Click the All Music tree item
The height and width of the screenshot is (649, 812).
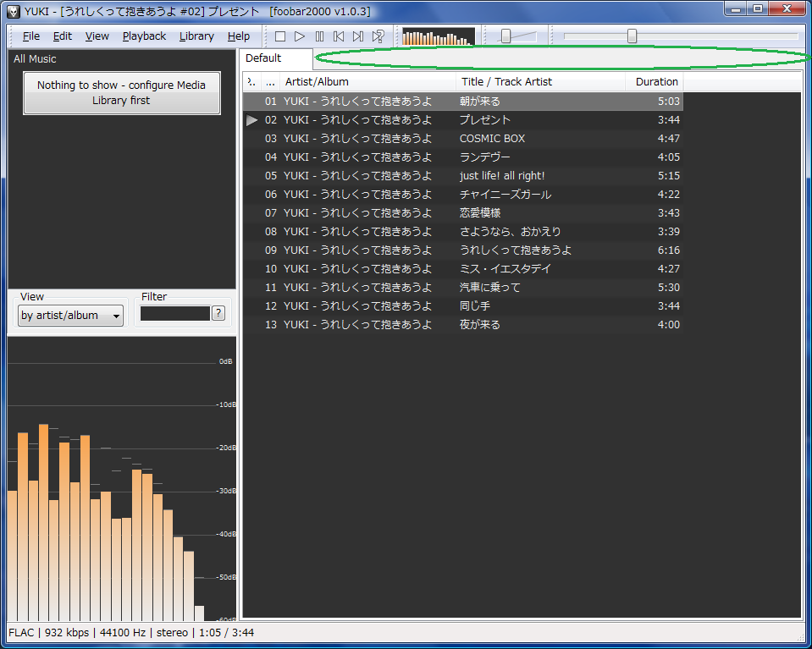click(35, 59)
